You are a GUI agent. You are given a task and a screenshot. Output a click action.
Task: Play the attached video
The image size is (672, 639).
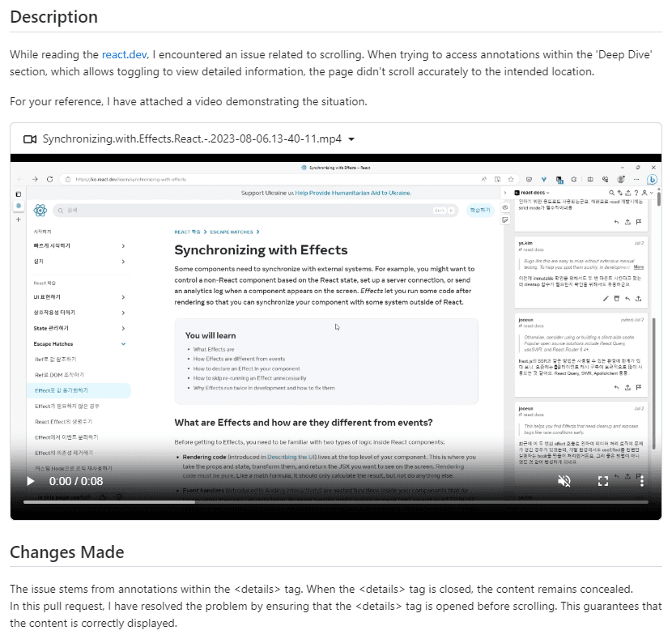pos(31,481)
